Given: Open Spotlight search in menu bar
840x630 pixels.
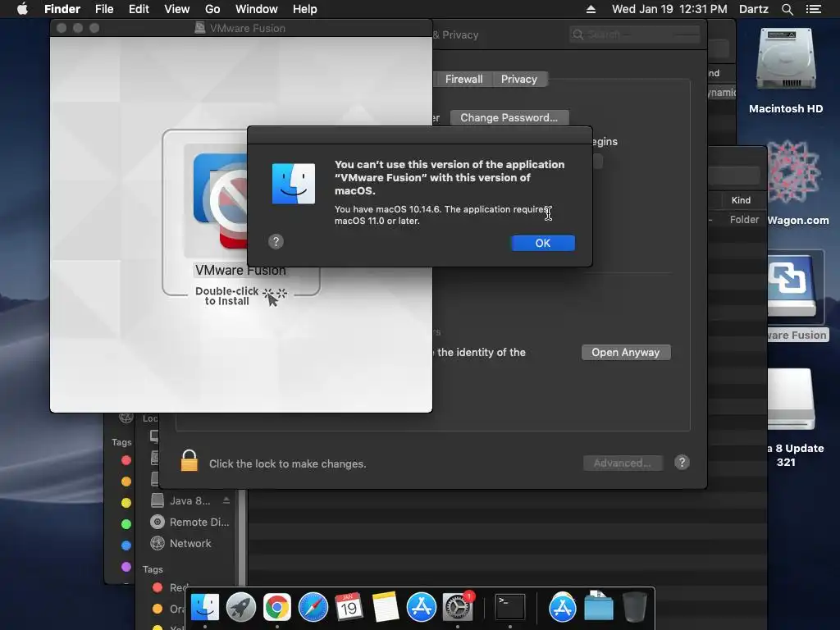Looking at the screenshot, I should click(x=787, y=9).
